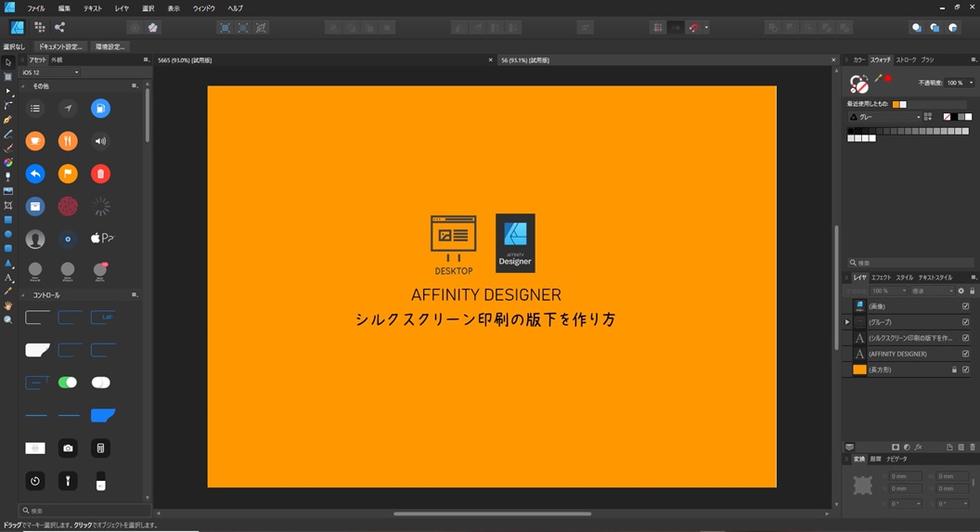Select the View hand tool
This screenshot has width=980, height=532.
[8, 305]
